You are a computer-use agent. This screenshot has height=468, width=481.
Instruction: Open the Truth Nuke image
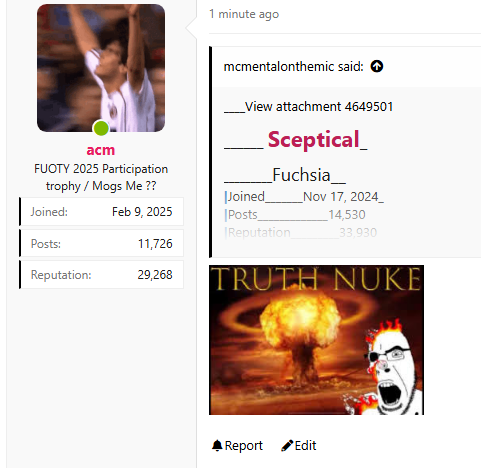click(x=316, y=340)
